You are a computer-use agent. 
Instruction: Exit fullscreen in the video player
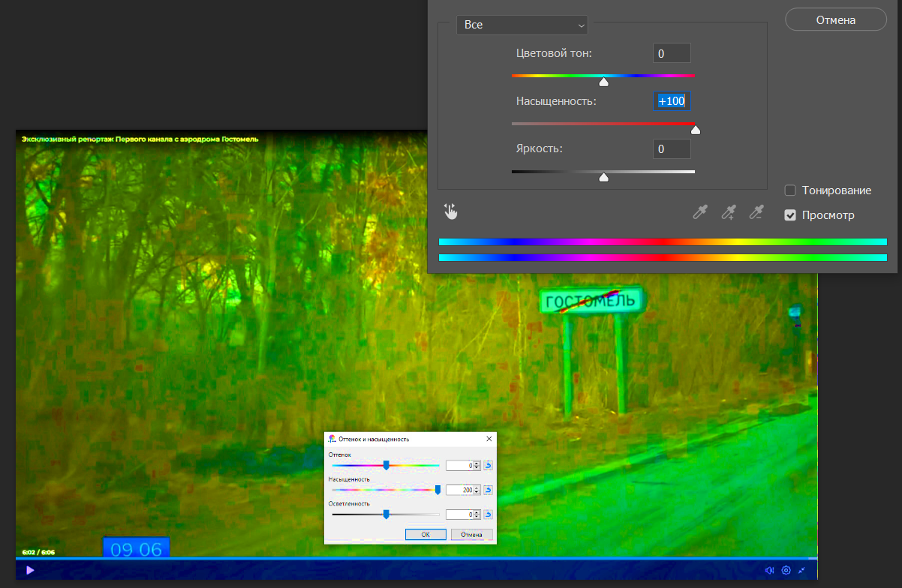802,570
